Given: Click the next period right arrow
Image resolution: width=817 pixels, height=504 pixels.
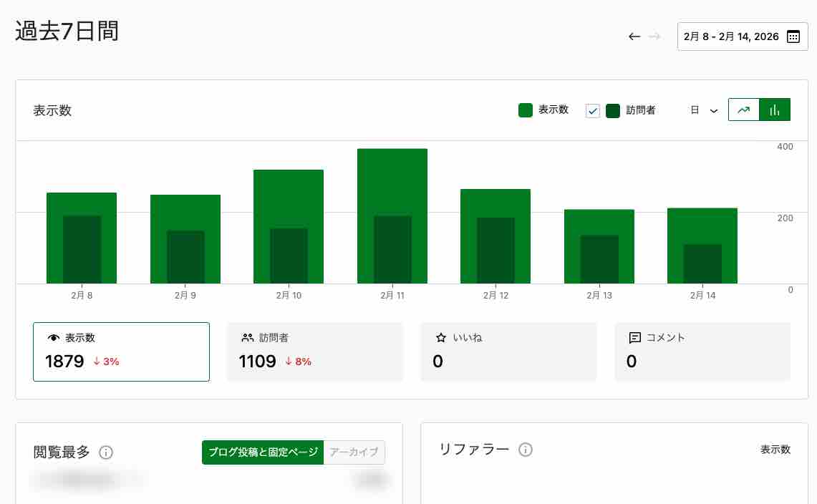Looking at the screenshot, I should [x=654, y=37].
